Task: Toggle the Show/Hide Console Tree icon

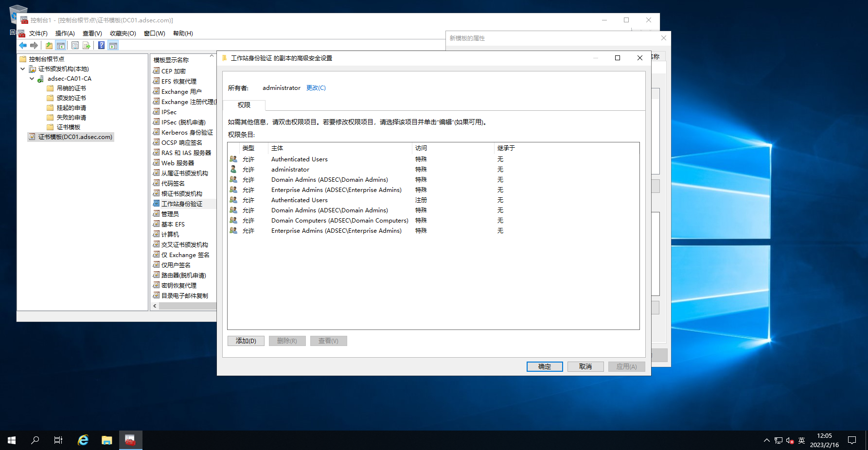Action: click(x=61, y=46)
